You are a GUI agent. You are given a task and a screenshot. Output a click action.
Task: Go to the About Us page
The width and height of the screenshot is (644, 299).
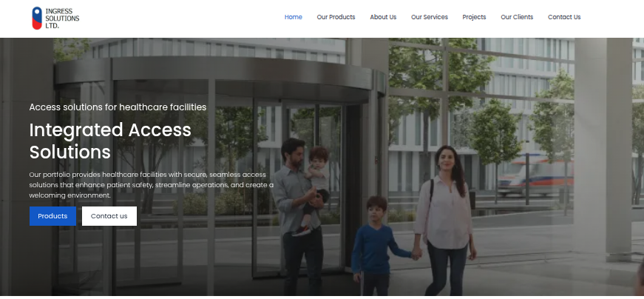click(383, 17)
